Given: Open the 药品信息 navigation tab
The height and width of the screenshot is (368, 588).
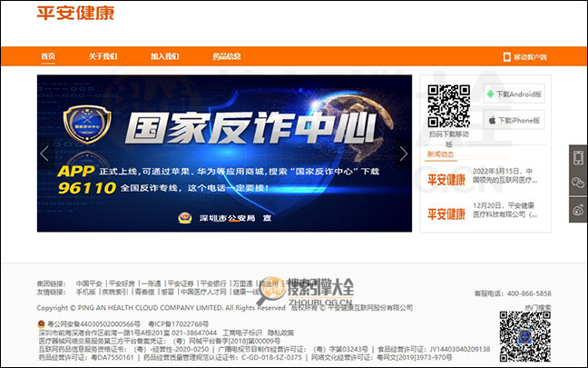Looking at the screenshot, I should (x=227, y=56).
